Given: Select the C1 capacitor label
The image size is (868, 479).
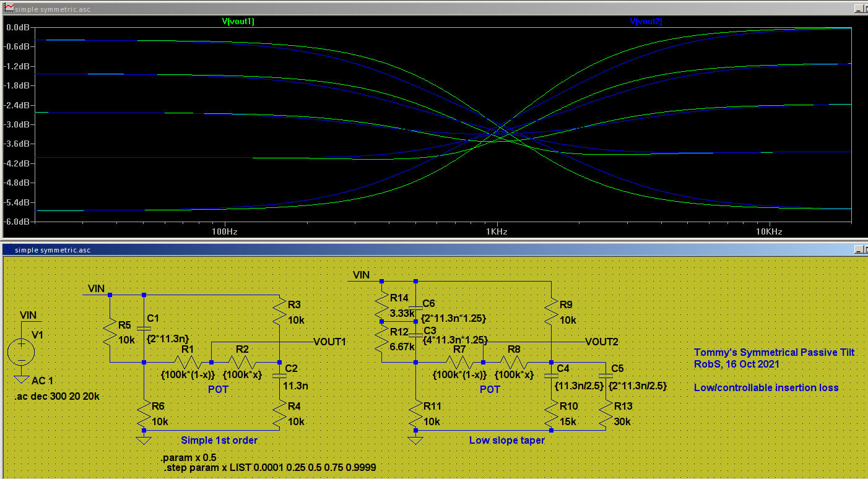Looking at the screenshot, I should point(153,318).
